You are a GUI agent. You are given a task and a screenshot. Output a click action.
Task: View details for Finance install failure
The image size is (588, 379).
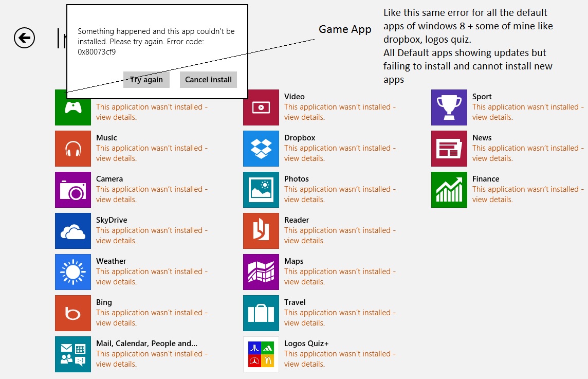click(528, 194)
